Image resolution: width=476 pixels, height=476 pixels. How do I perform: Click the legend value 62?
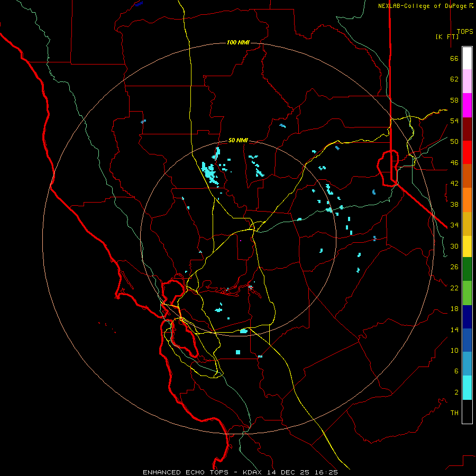coord(454,79)
